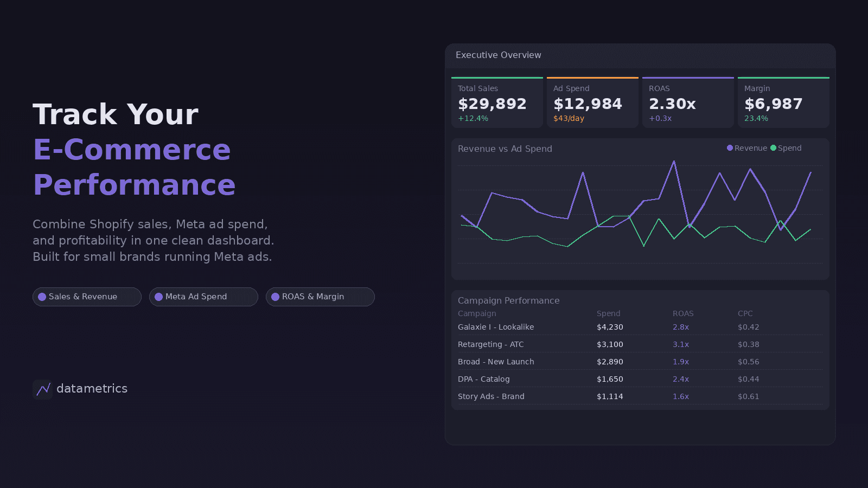Click the 23.4% margin percentage
This screenshot has height=488, width=868.
(756, 118)
